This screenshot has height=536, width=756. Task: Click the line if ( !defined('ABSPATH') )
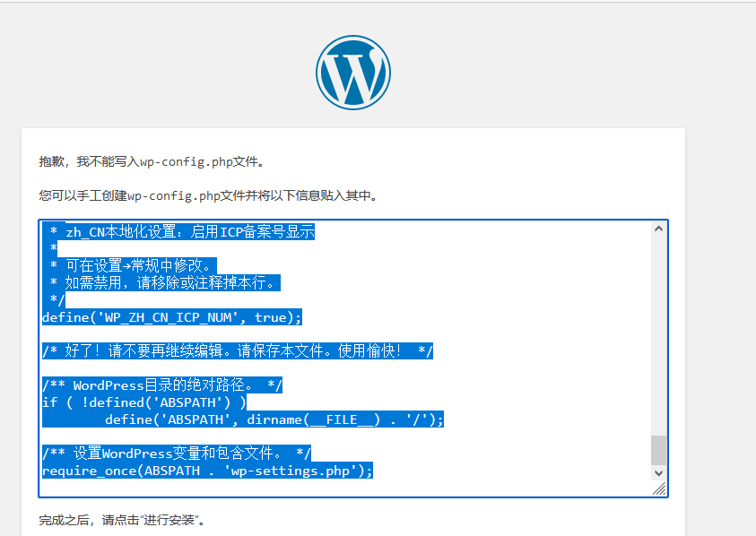(x=144, y=402)
